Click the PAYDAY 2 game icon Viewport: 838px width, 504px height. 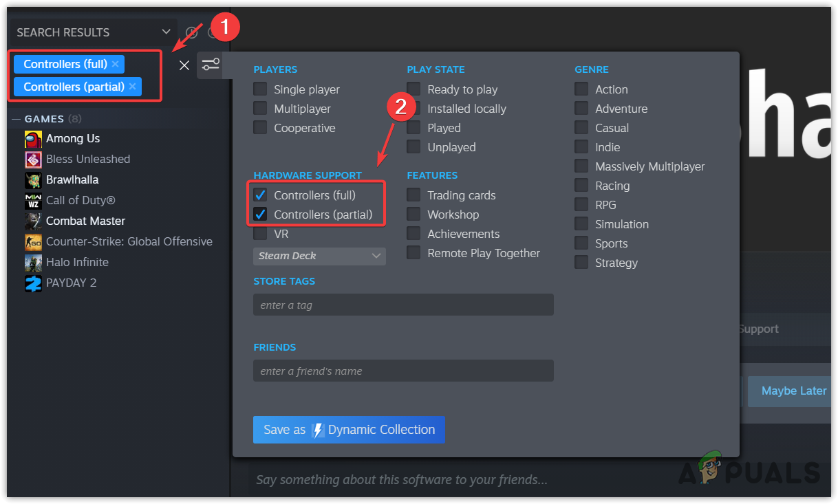(x=33, y=283)
